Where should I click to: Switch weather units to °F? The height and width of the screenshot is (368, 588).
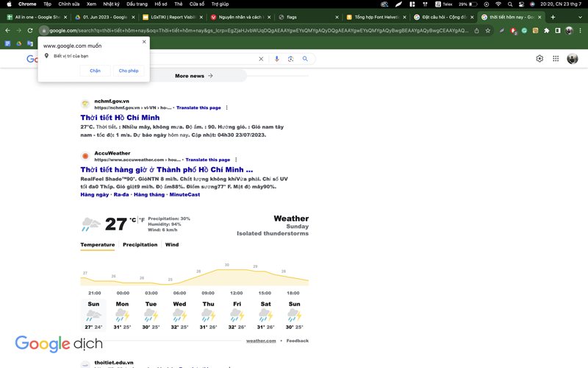pyautogui.click(x=142, y=219)
